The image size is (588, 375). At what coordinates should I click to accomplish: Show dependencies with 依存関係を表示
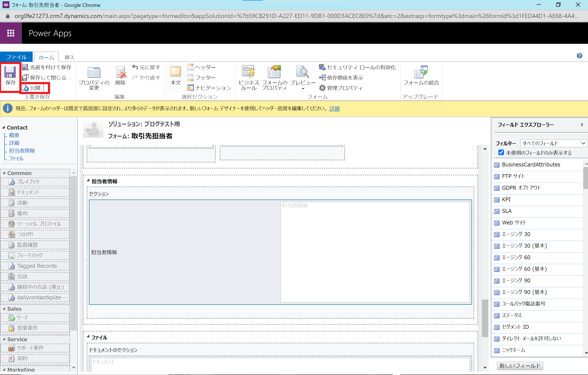[341, 78]
